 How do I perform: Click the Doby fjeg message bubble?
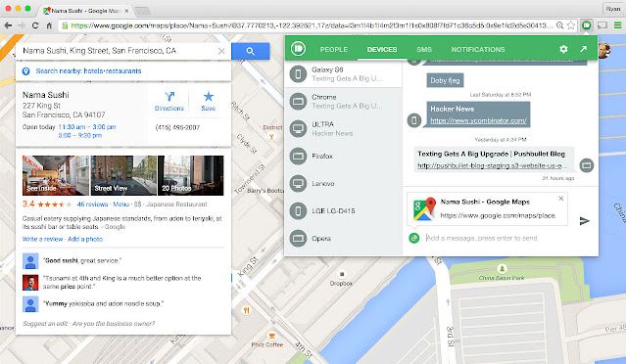(x=445, y=80)
